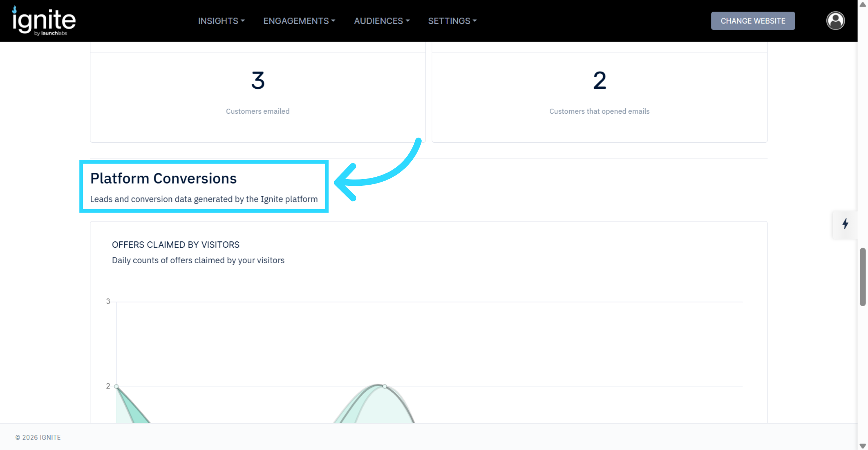This screenshot has width=868, height=450.
Task: Click the number 2 opened emails statistic
Action: [x=599, y=80]
